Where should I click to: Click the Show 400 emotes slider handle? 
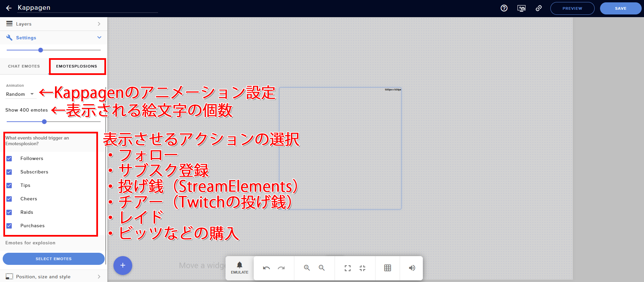click(44, 122)
